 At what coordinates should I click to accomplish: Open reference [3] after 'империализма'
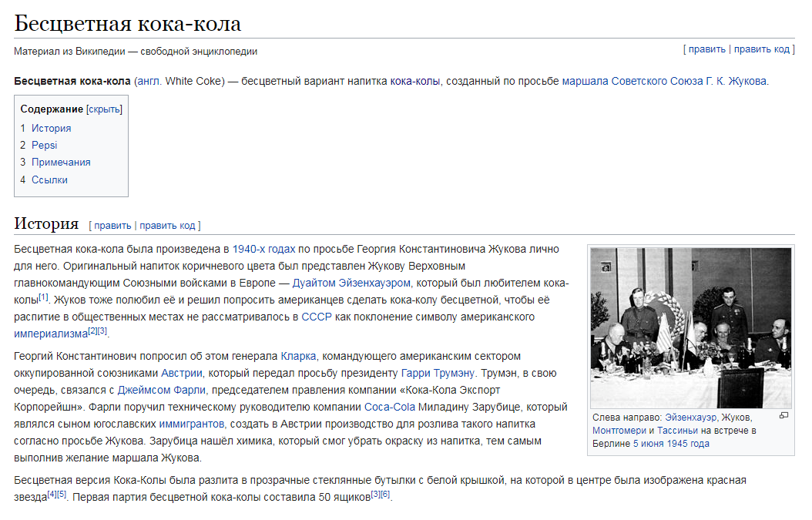click(102, 331)
